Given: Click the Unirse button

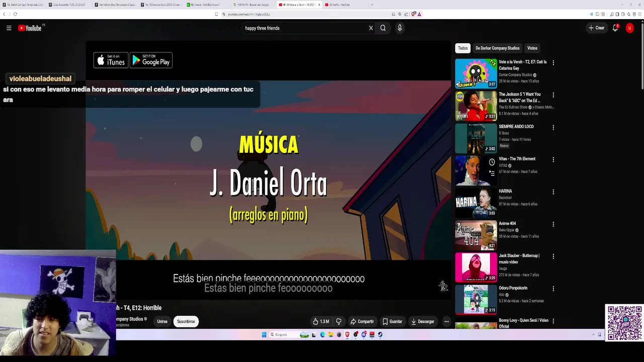Looking at the screenshot, I should 162,321.
